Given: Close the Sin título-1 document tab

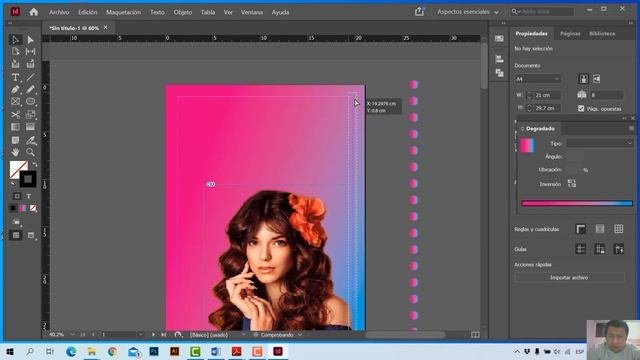Looking at the screenshot, I should (105, 28).
